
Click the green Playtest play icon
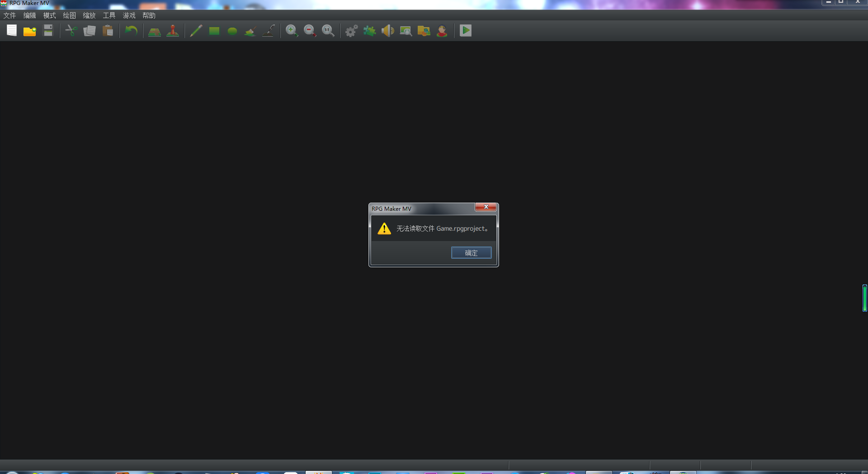click(x=466, y=31)
